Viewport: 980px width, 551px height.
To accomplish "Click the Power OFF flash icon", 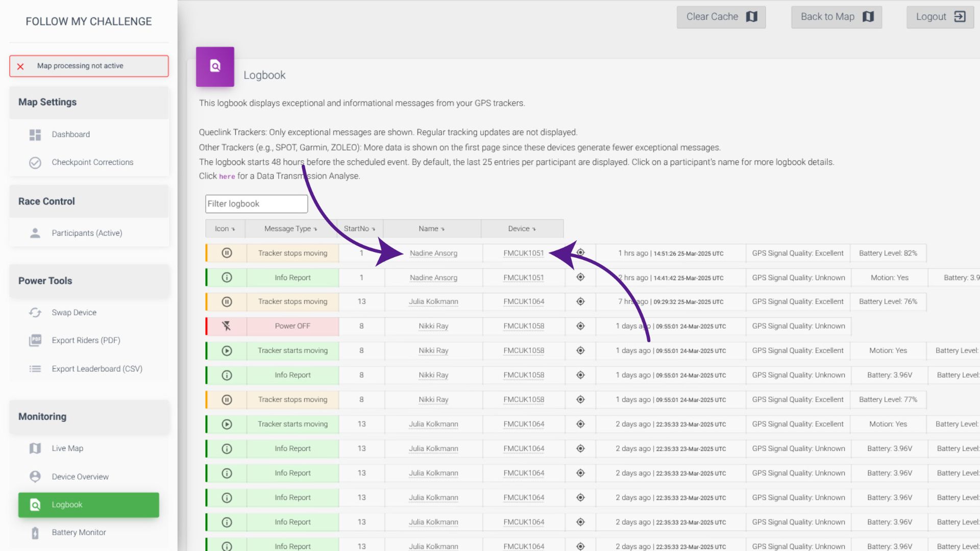I will [227, 326].
